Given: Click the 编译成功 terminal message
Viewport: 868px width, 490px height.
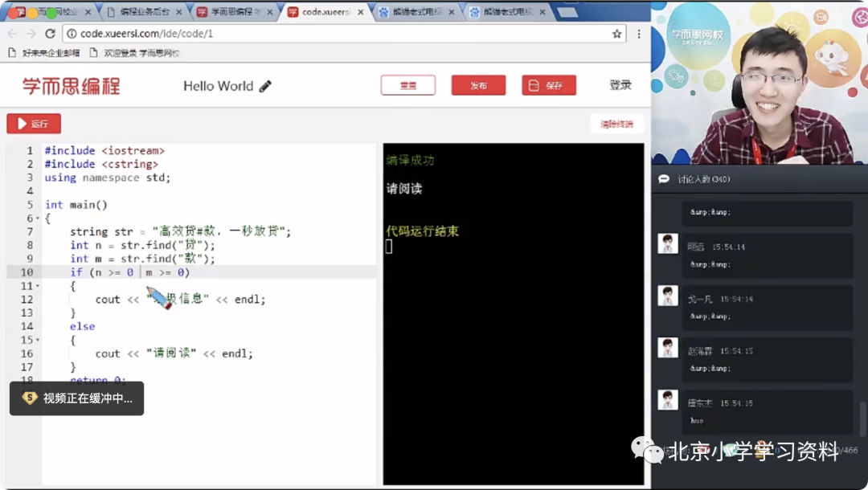Looking at the screenshot, I should tap(410, 161).
